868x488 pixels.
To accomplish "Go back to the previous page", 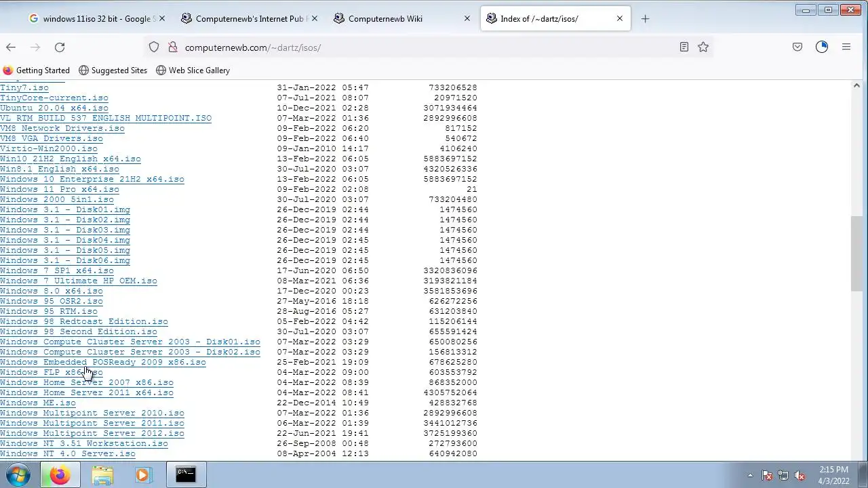I will point(11,47).
